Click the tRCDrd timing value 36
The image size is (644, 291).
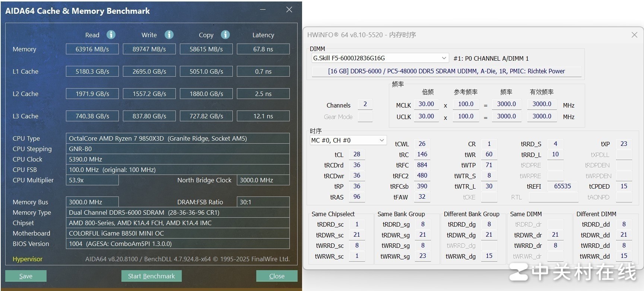357,165
